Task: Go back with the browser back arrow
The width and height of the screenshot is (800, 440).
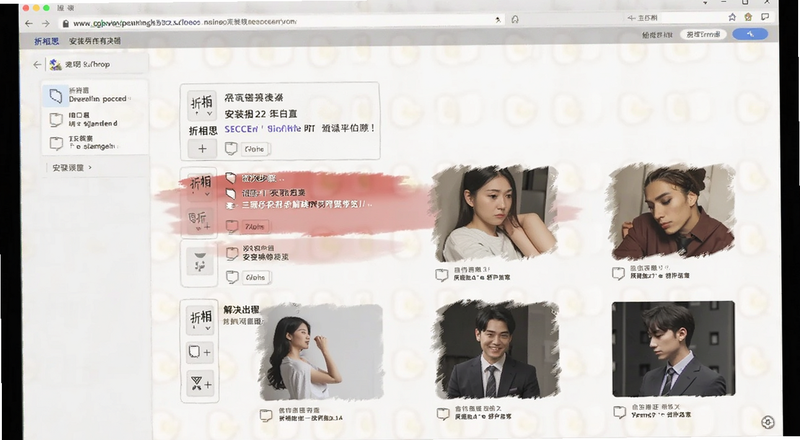Action: tap(29, 23)
